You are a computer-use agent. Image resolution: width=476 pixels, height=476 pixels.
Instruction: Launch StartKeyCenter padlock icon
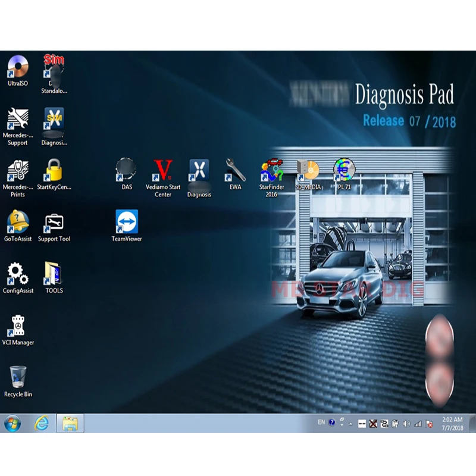[x=54, y=174]
